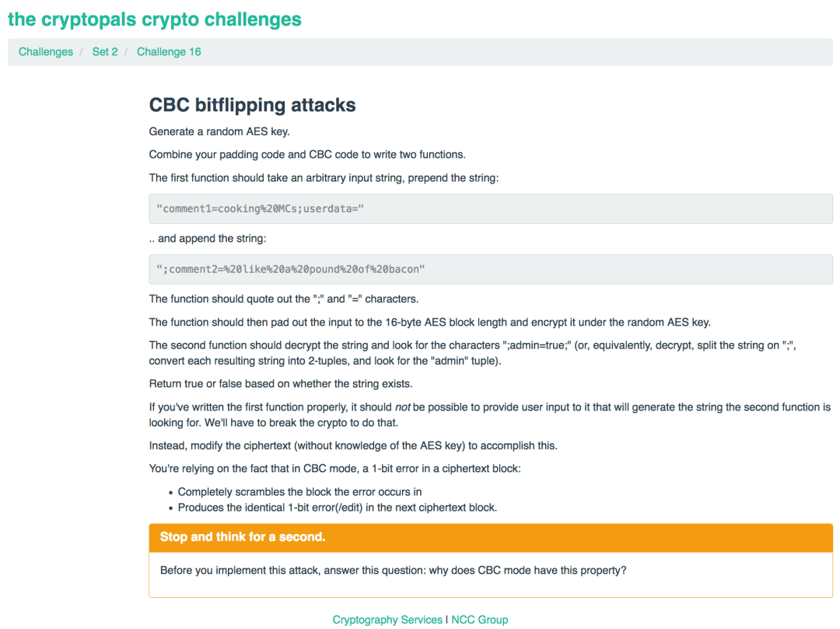
Task: Click the cryptopals crypto challenges site title
Action: pos(154,19)
